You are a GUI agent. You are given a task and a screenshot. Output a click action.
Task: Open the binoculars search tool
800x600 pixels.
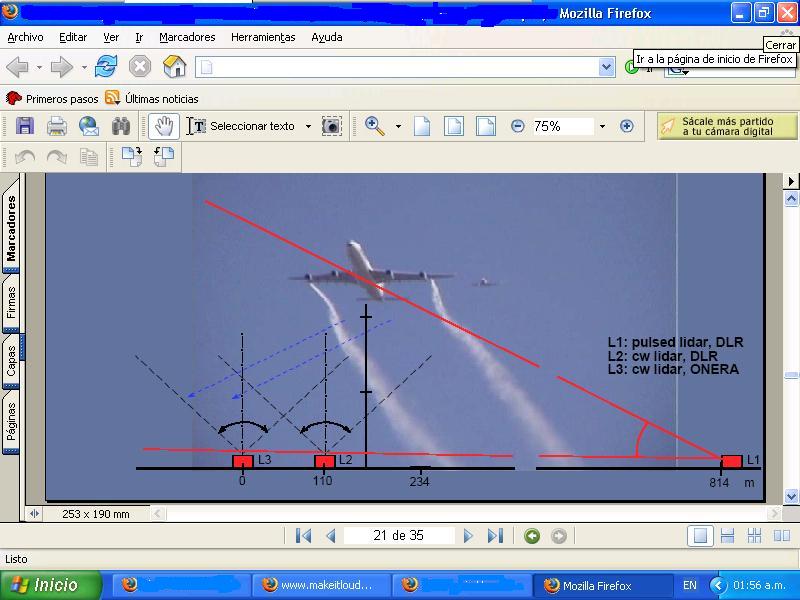coord(121,126)
